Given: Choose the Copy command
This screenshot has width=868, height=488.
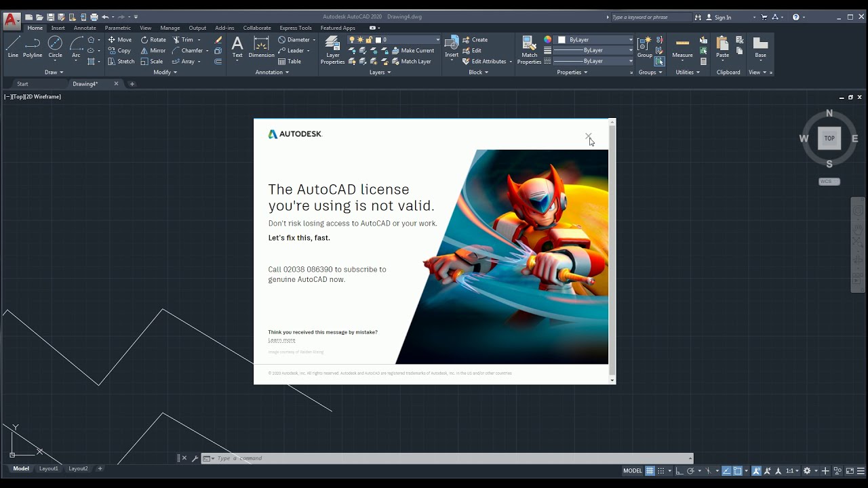Looking at the screenshot, I should click(119, 50).
